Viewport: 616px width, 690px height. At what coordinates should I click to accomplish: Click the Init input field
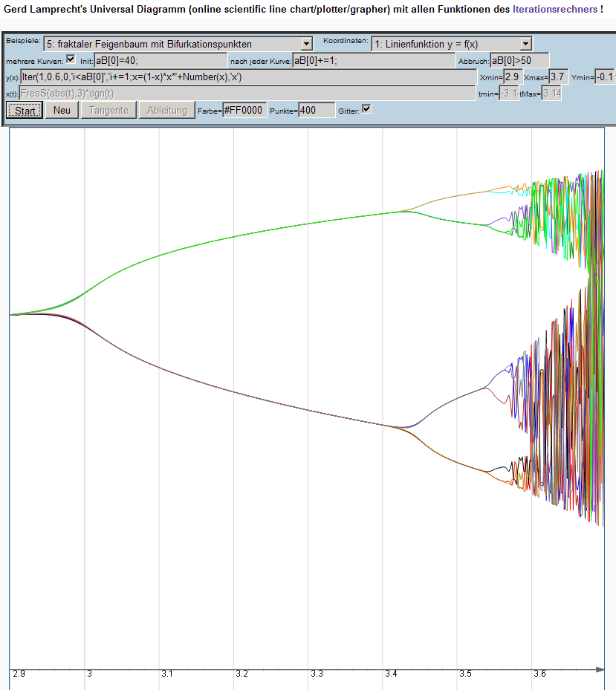tap(161, 61)
